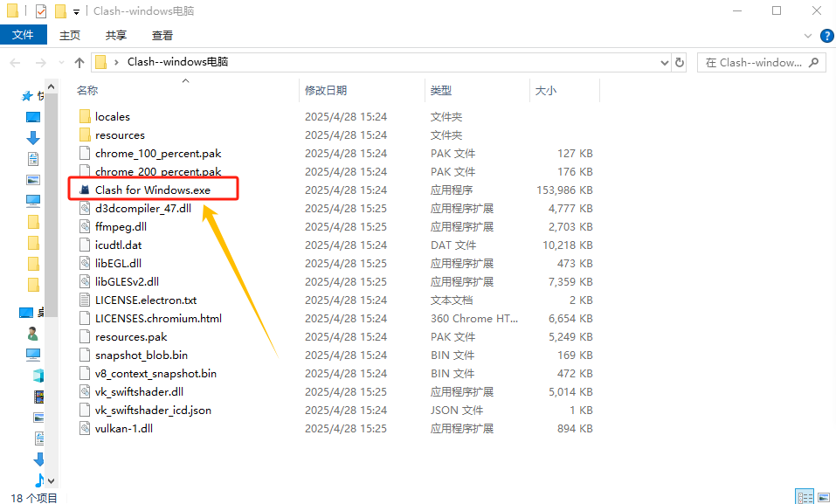The image size is (836, 504).
Task: Open Quick Access Toolbar customize dropdown
Action: click(77, 11)
